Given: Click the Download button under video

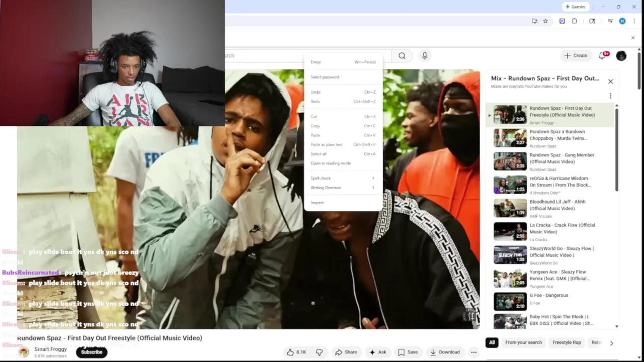Looking at the screenshot, I should click(x=445, y=352).
